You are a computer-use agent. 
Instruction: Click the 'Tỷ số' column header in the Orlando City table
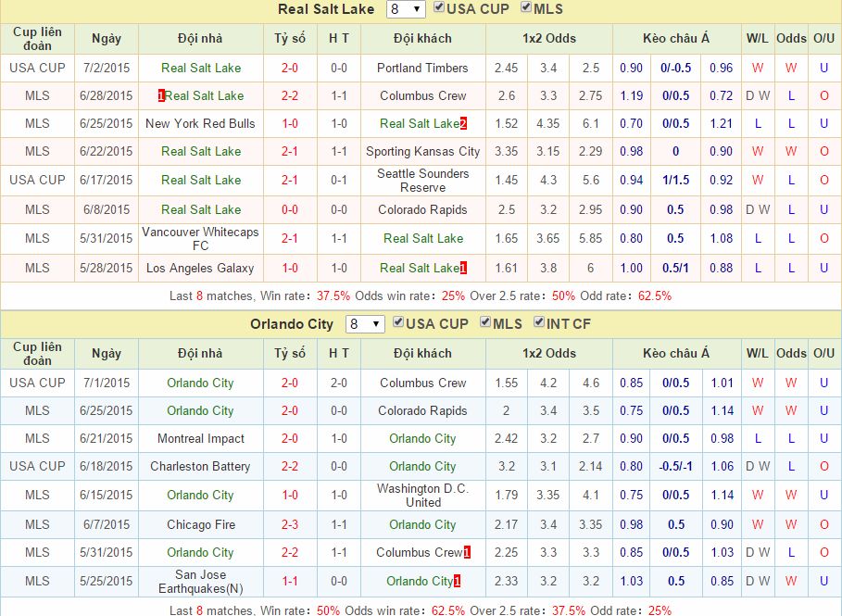click(290, 353)
